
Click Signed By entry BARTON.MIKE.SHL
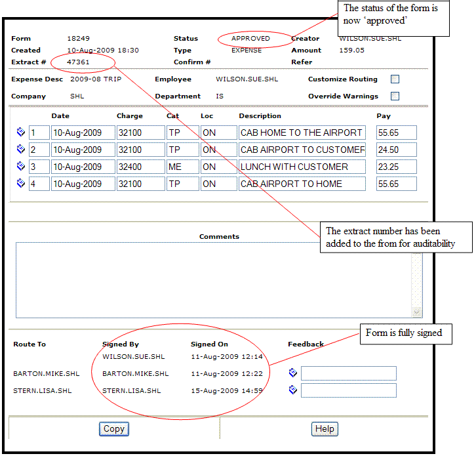click(x=136, y=373)
